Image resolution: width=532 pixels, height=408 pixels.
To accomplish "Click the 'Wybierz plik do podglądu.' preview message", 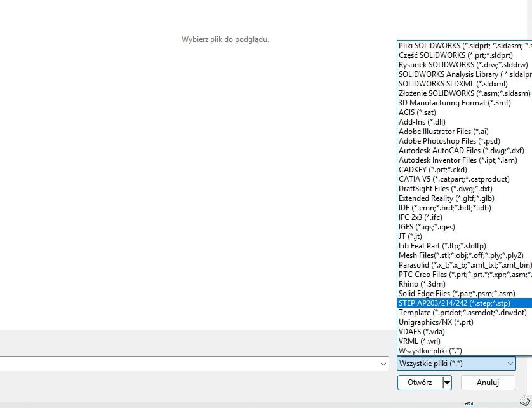I will click(225, 39).
